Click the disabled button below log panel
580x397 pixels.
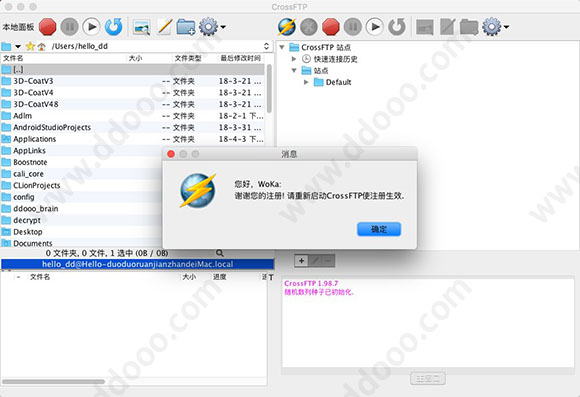coord(428,379)
